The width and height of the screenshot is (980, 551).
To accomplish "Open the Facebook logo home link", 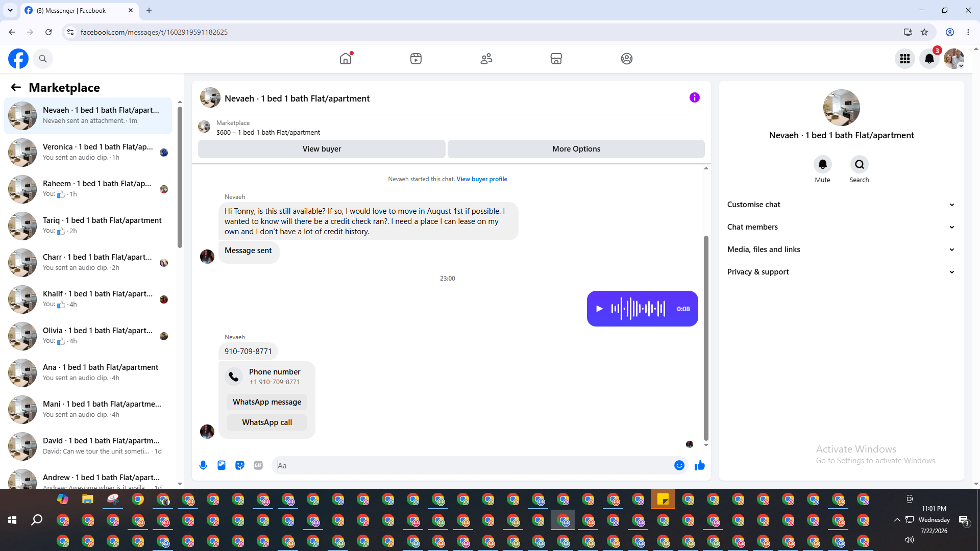I will tap(18, 59).
